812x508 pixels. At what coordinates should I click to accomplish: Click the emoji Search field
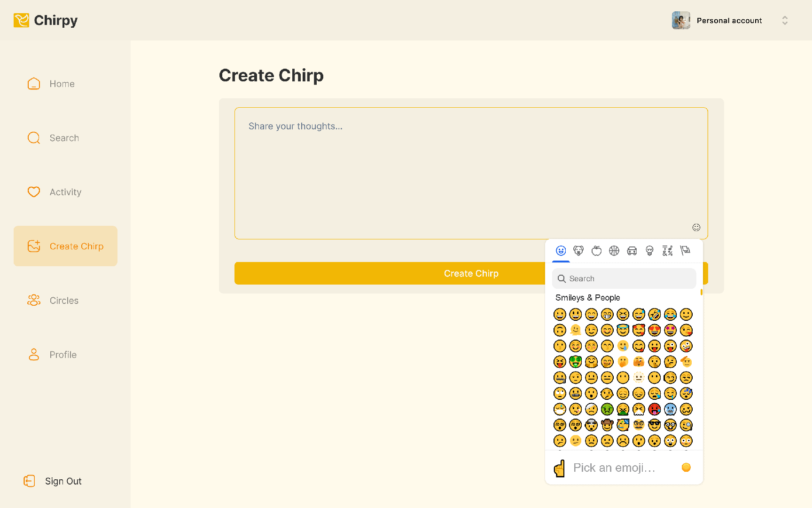624,278
